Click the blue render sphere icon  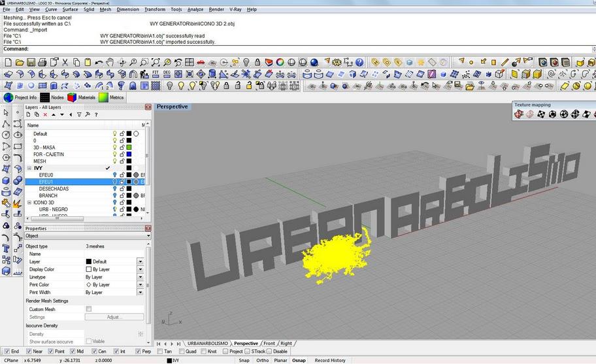(x=314, y=62)
